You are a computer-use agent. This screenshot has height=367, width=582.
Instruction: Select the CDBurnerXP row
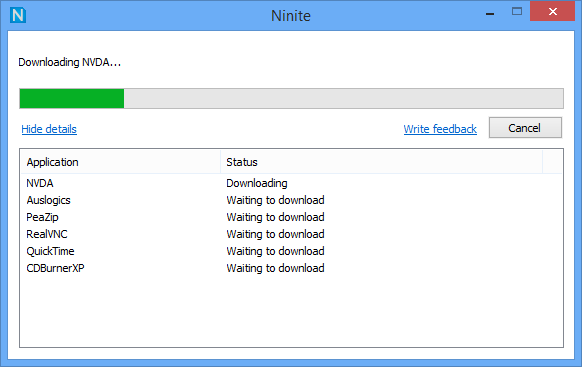tap(291, 268)
